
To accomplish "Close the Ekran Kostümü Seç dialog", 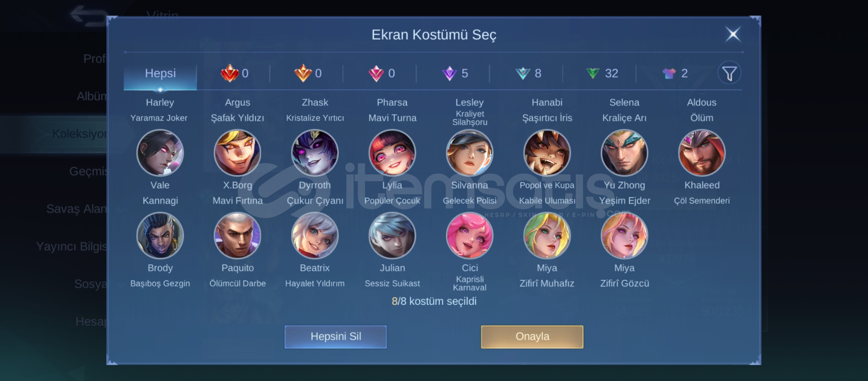I will (733, 34).
